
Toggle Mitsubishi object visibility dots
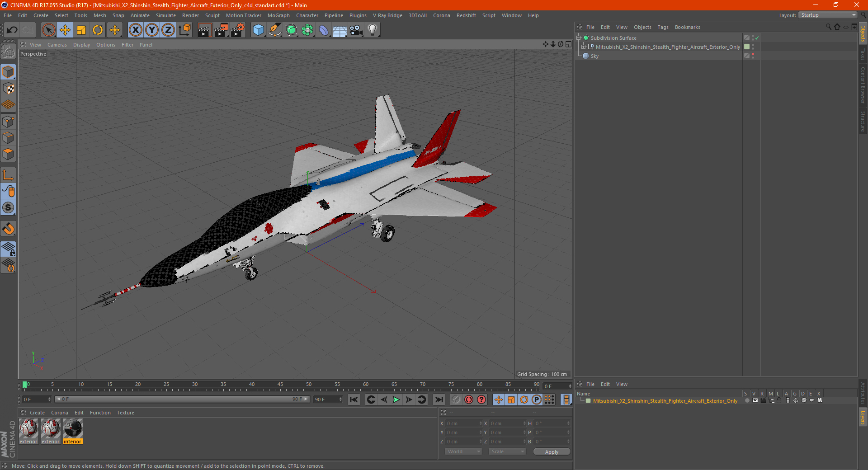point(753,47)
